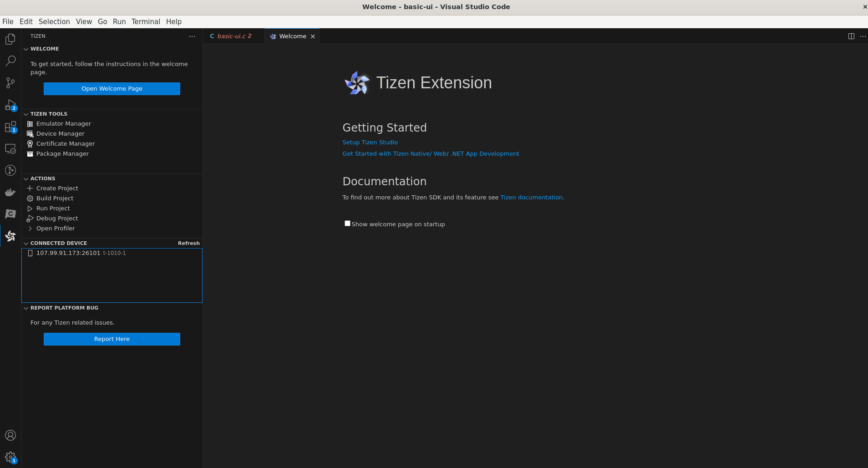Open the Terminal menu
Viewport: 868px width, 468px height.
click(x=146, y=21)
